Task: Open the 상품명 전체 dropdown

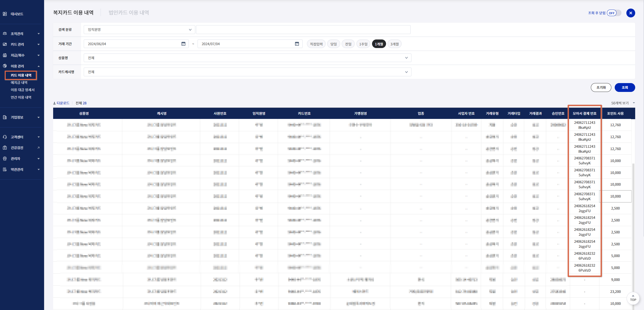Action: (x=247, y=58)
